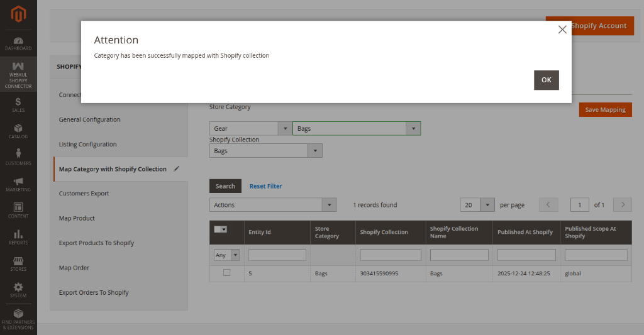The height and width of the screenshot is (335, 644).
Task: Click OK in the Attention dialog
Action: 547,80
